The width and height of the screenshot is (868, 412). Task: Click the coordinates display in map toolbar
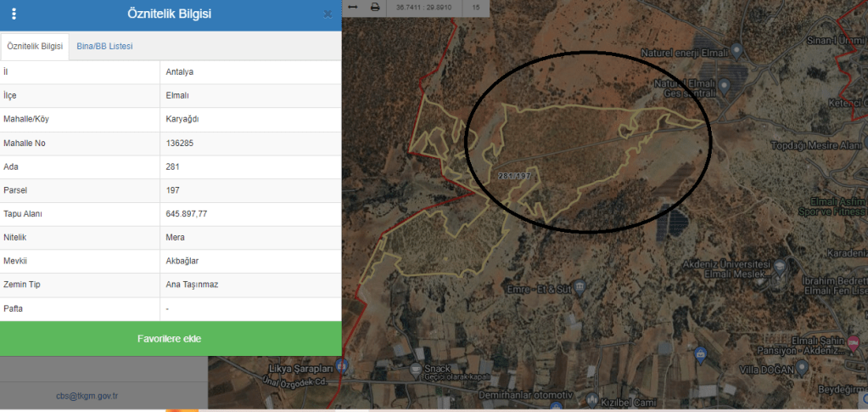(x=425, y=8)
